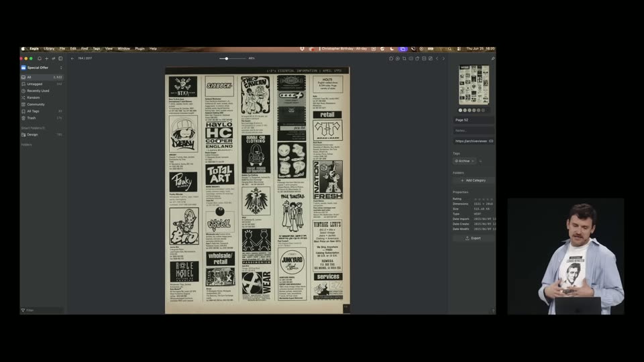Open the Window menu

point(123,48)
